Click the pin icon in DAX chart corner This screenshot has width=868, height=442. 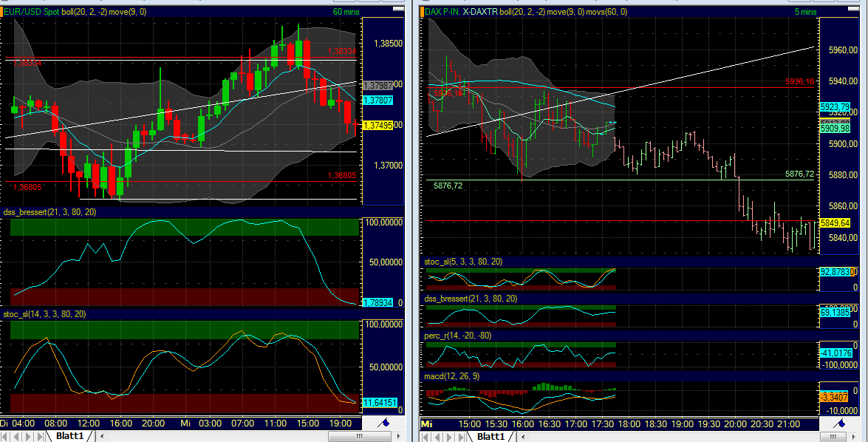841,423
